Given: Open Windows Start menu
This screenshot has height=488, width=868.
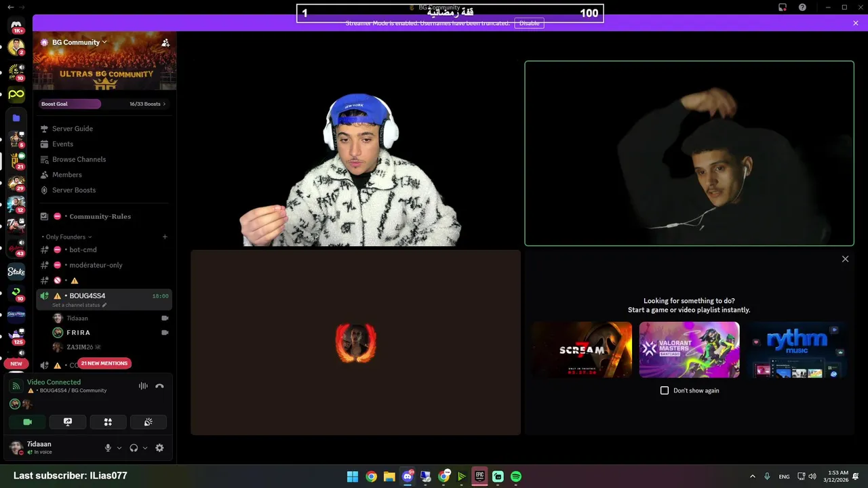Looking at the screenshot, I should [x=353, y=476].
